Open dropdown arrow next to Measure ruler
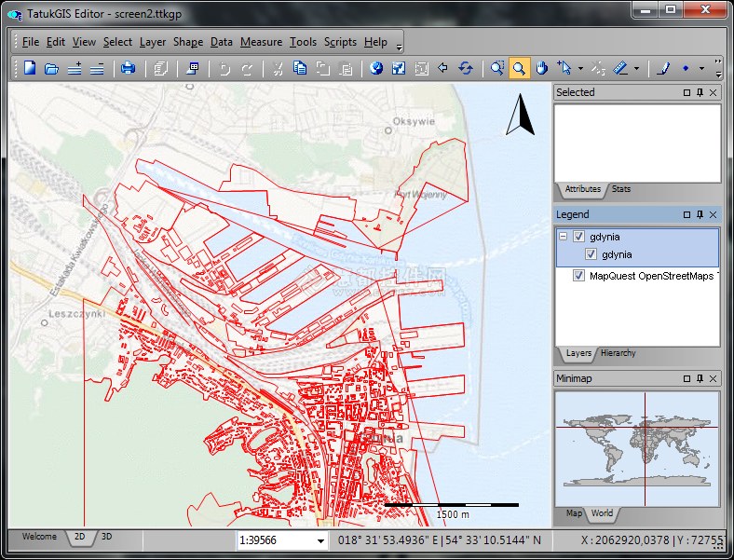Screen dimensions: 734x560 (x=636, y=69)
